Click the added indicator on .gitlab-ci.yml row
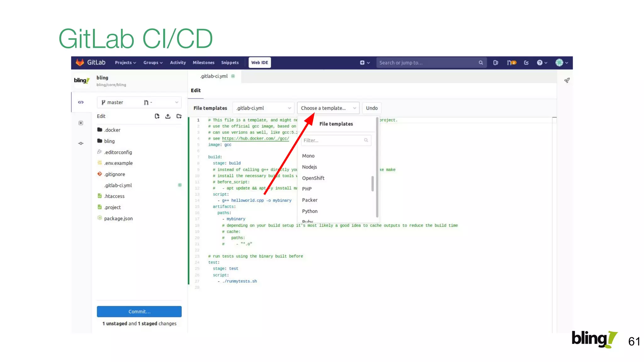 180,185
